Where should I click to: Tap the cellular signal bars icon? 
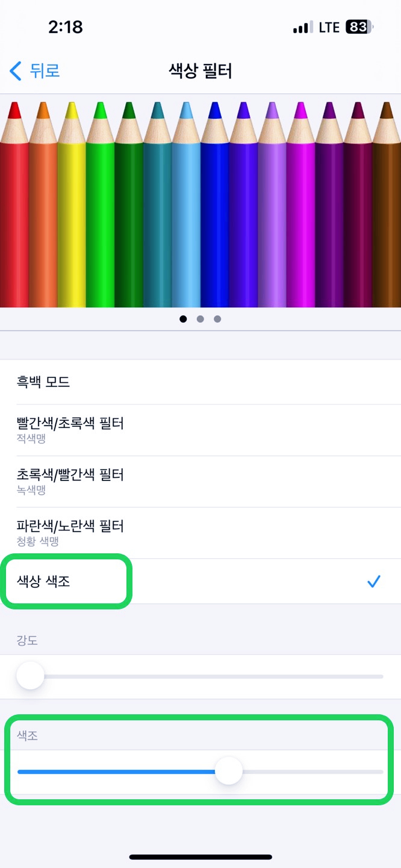coord(302,27)
